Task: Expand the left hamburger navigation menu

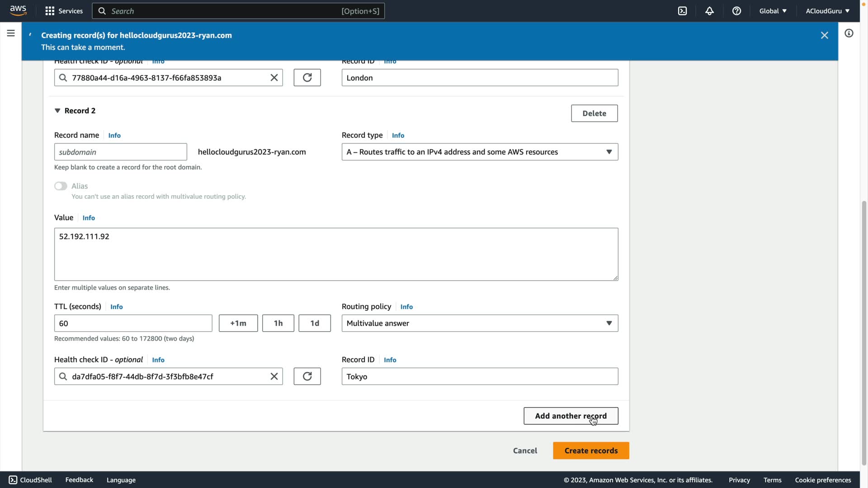Action: (x=11, y=33)
